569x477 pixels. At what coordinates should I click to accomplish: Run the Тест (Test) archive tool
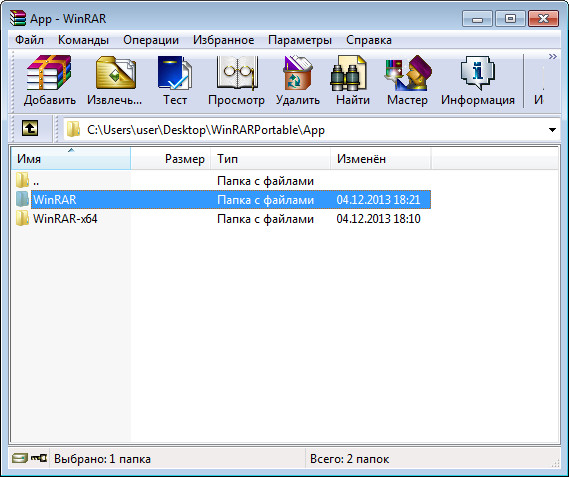point(175,73)
